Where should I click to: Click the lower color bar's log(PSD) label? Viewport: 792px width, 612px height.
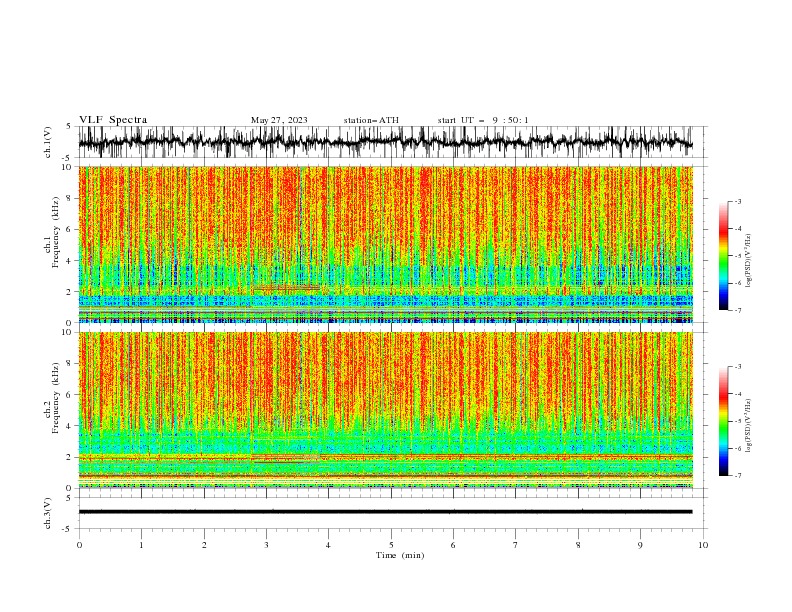(x=748, y=426)
